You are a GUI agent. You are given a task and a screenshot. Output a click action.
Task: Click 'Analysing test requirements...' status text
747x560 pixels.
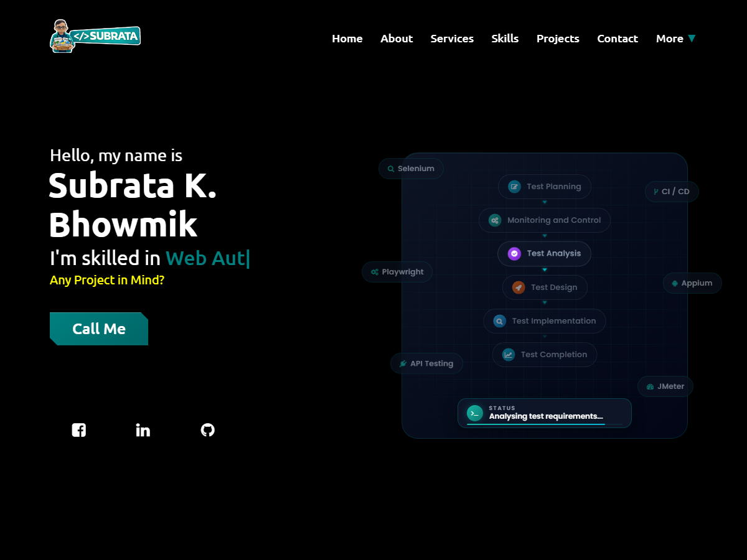[x=546, y=416]
